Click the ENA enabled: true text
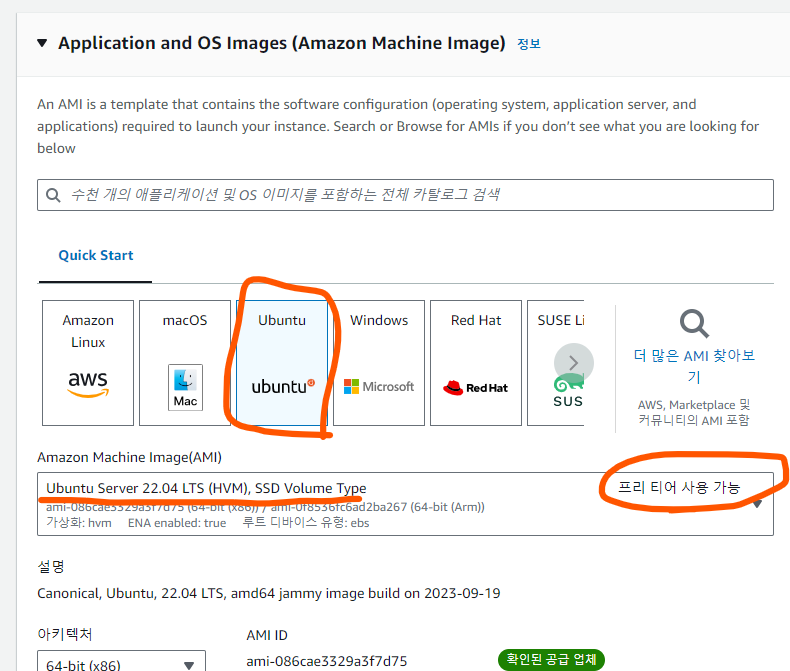 [x=177, y=523]
